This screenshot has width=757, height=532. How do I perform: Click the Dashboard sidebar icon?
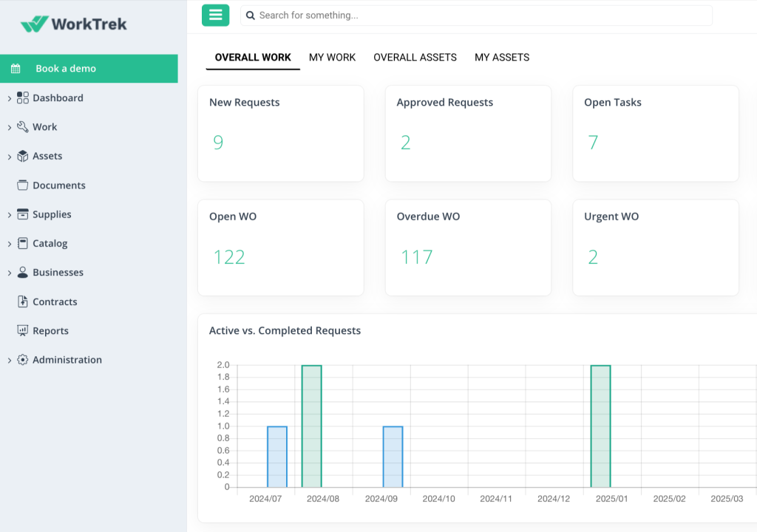(x=23, y=98)
